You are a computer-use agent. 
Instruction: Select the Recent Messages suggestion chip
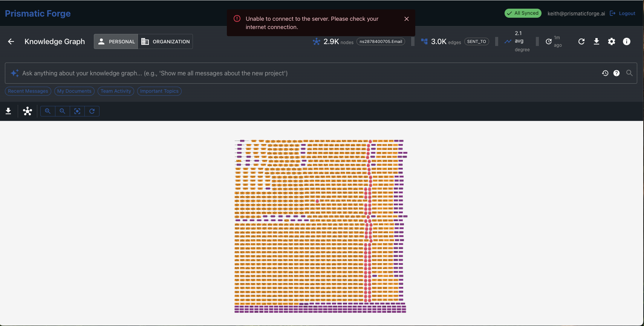[28, 91]
